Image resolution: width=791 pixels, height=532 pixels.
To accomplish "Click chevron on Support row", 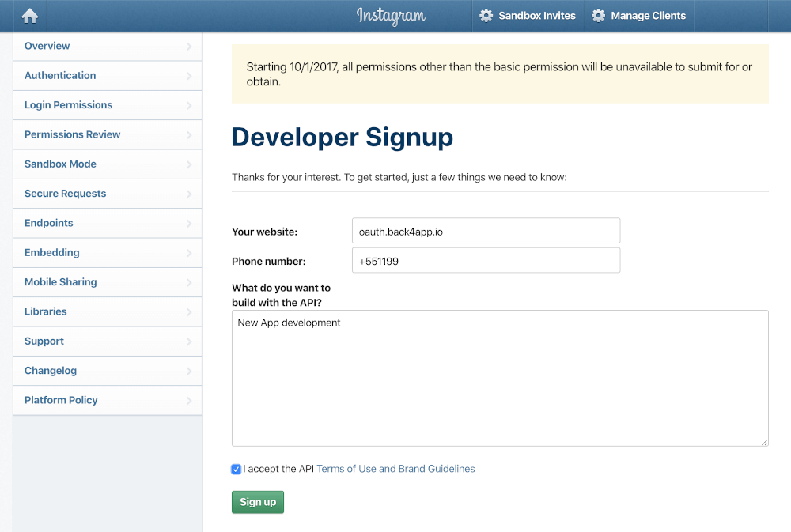I will 189,341.
